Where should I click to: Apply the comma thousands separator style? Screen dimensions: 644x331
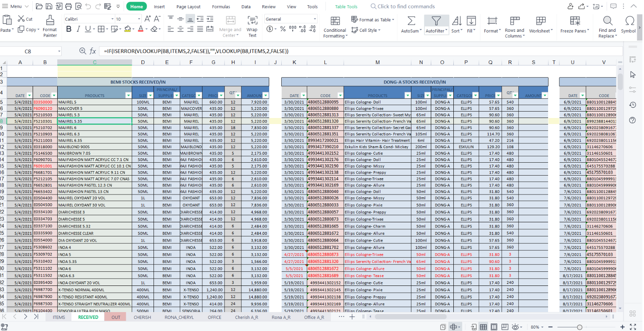pyautogui.click(x=293, y=29)
